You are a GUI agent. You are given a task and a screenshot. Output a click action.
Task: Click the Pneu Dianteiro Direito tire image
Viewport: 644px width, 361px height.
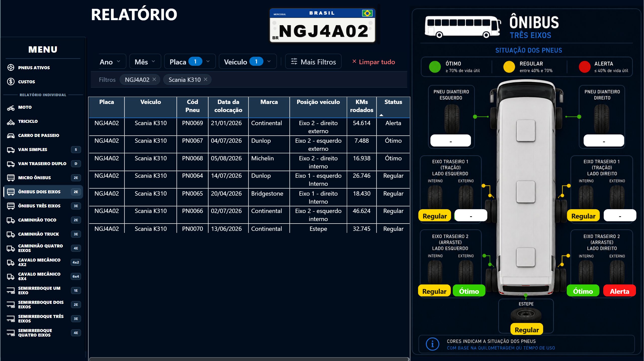click(602, 119)
